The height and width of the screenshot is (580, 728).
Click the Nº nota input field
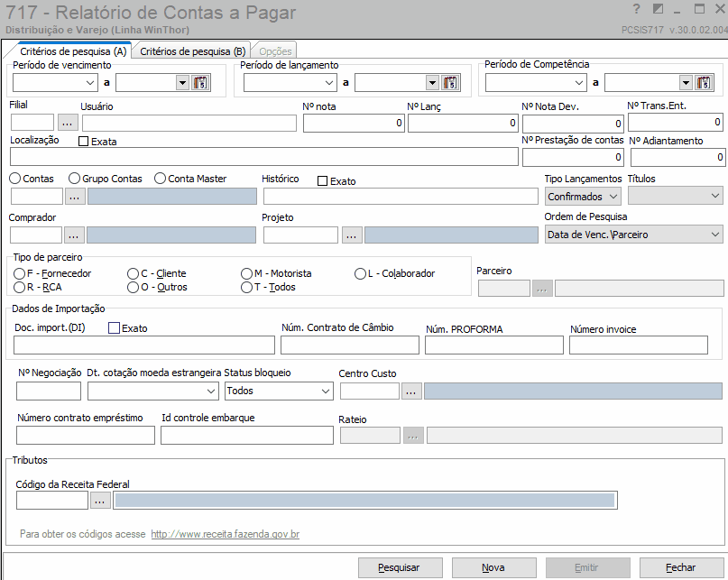pyautogui.click(x=354, y=123)
